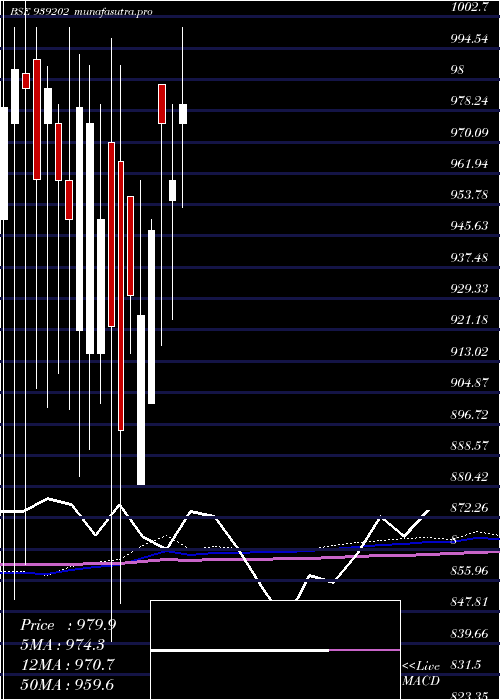Click the <<Live MACD label
Viewport: 500px width, 700px height.
421,674
